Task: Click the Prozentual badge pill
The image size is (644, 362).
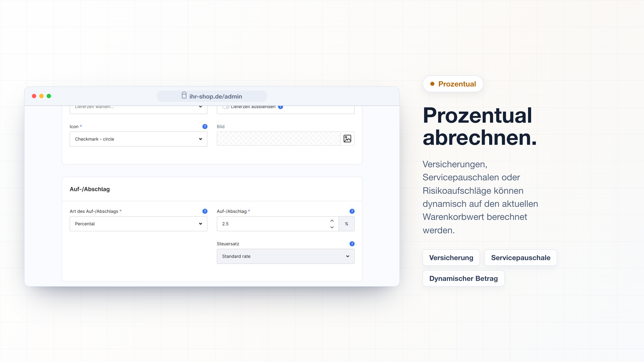Action: point(453,84)
